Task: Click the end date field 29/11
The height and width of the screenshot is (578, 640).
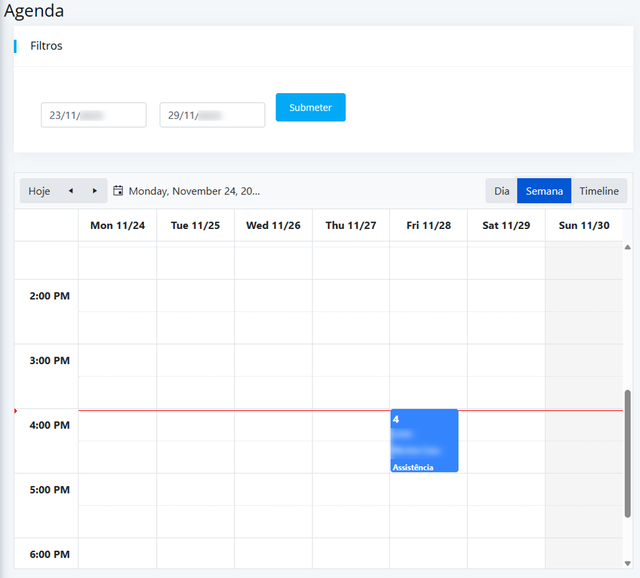Action: pos(212,115)
